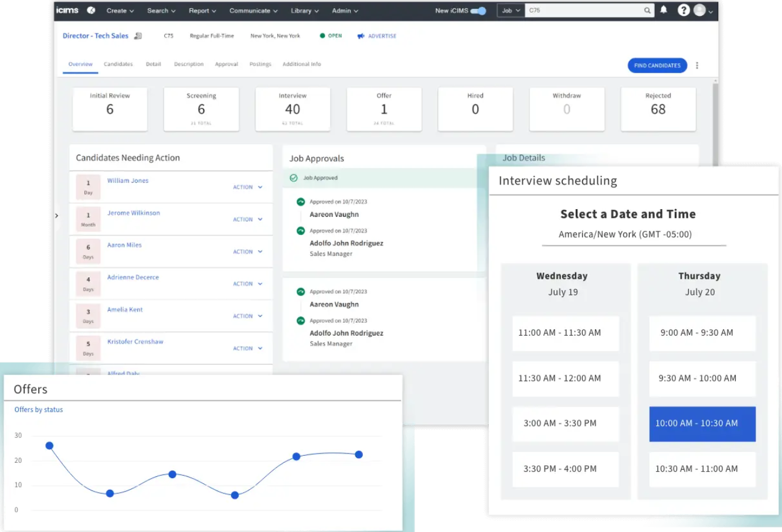
Task: Open the Report dropdown menu
Action: click(202, 11)
